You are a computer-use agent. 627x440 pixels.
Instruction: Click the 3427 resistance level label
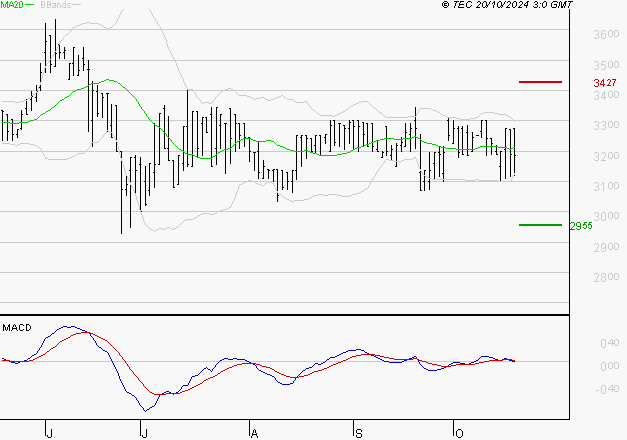(605, 83)
